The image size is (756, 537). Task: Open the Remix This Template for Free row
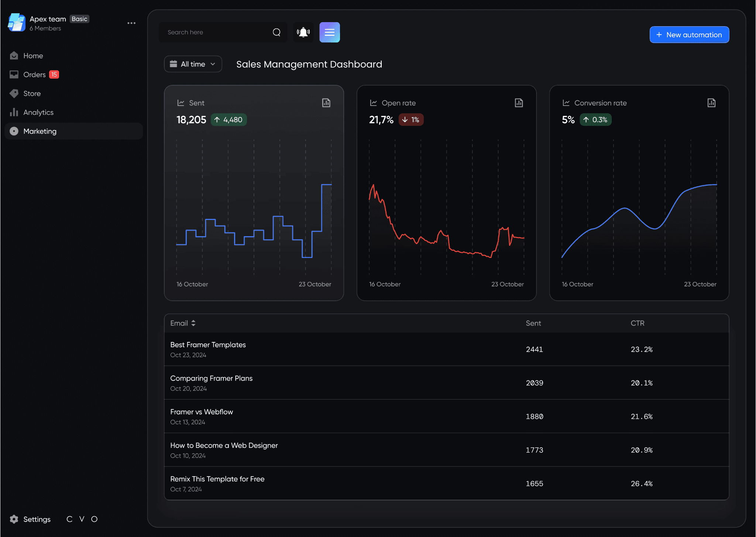pos(446,483)
